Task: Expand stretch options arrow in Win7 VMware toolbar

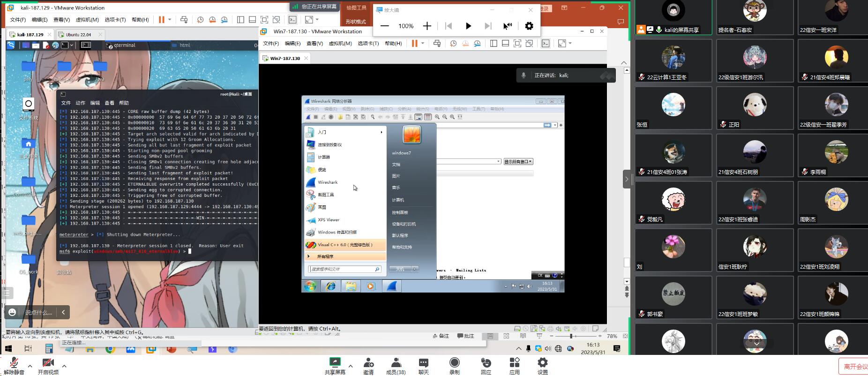Action: 570,43
